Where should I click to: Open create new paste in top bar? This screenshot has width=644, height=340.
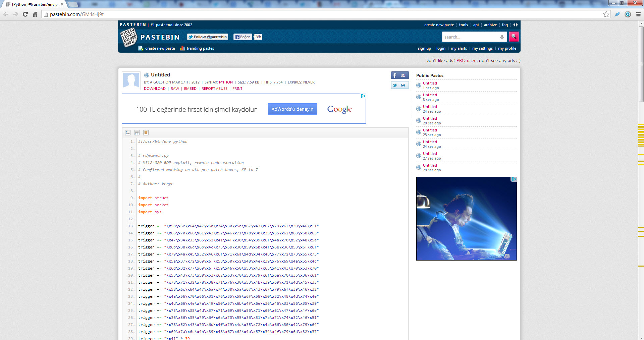coord(439,25)
